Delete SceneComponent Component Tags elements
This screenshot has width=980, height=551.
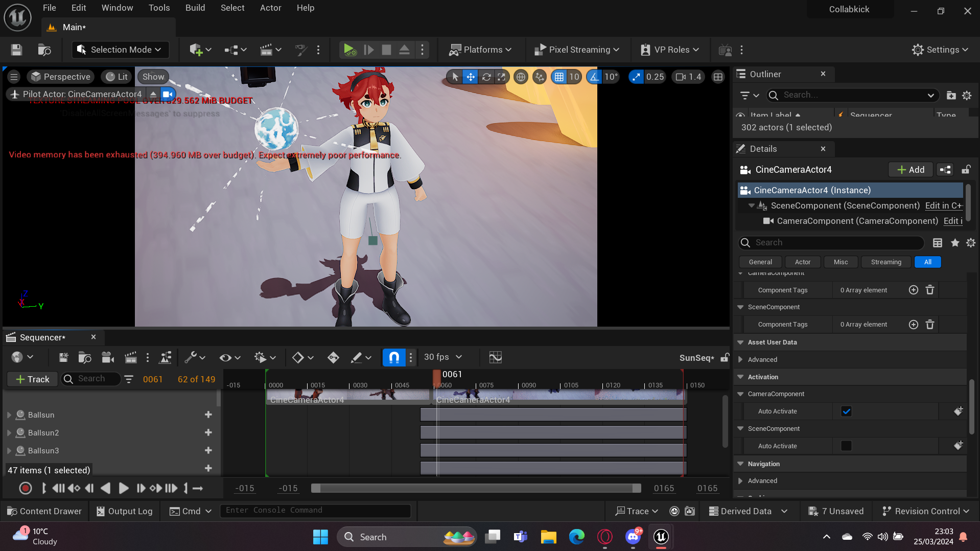pyautogui.click(x=930, y=325)
